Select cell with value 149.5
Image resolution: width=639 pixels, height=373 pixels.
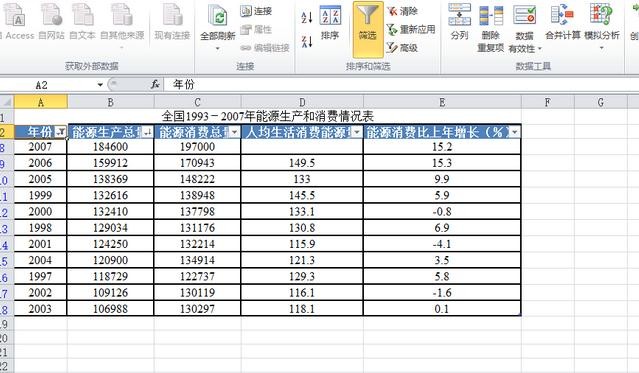point(302,163)
